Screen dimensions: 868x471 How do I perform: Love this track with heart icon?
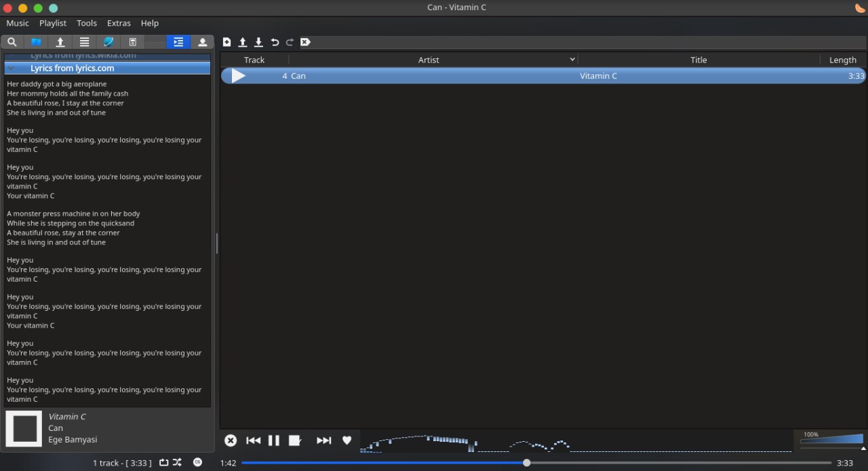click(x=347, y=440)
